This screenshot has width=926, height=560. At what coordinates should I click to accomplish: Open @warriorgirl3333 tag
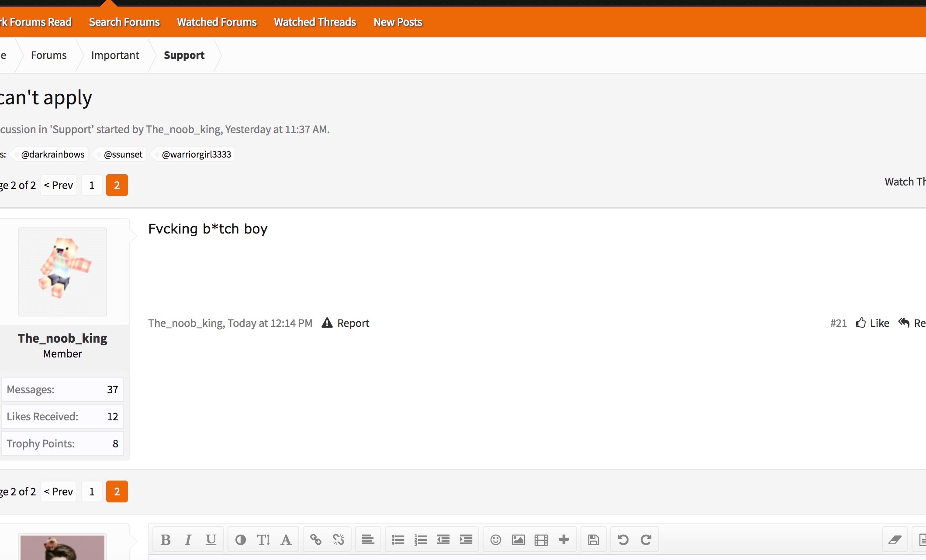click(196, 154)
